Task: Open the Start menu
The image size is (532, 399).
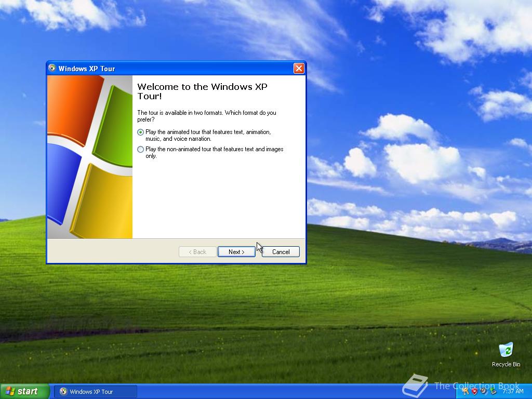Action: [24, 392]
